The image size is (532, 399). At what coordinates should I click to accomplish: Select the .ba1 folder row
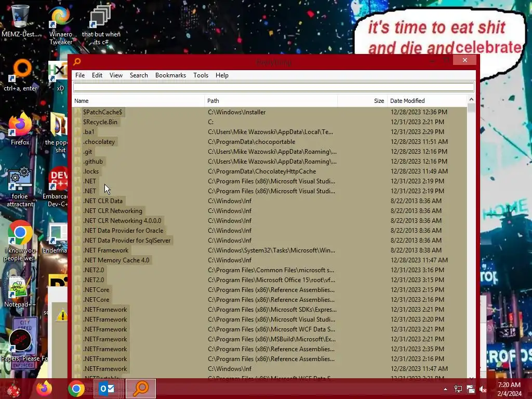[270, 131]
